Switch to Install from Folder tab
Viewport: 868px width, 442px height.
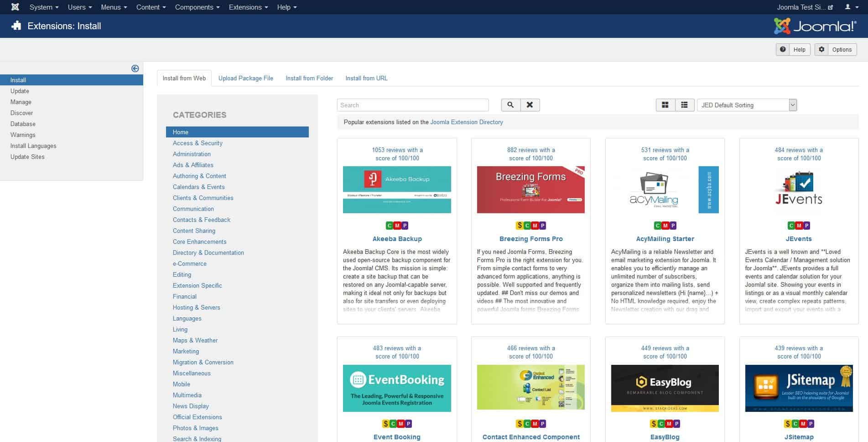point(309,78)
